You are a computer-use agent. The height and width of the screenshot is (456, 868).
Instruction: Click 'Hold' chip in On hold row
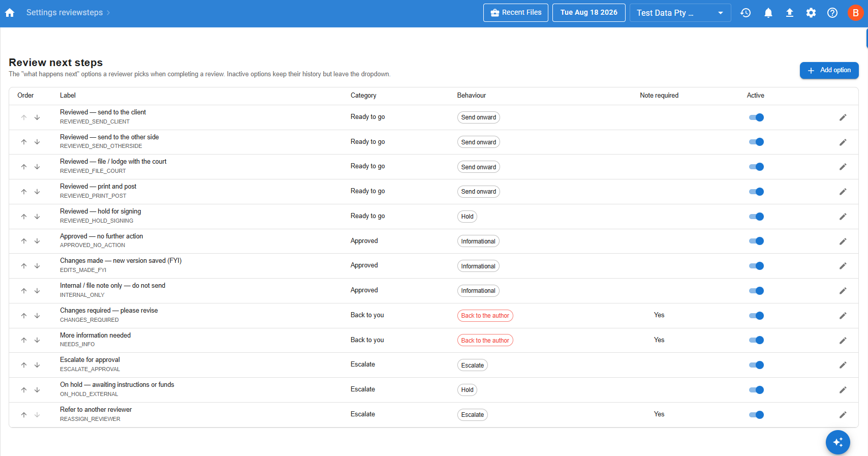click(468, 390)
